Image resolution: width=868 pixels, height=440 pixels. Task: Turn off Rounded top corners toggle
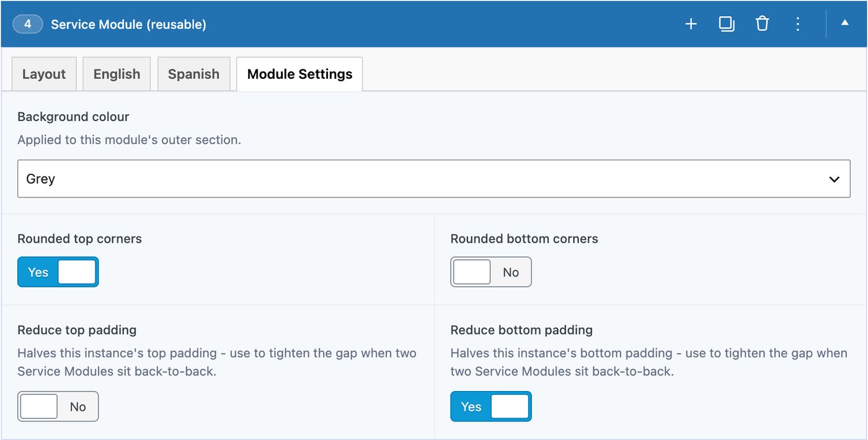tap(58, 272)
